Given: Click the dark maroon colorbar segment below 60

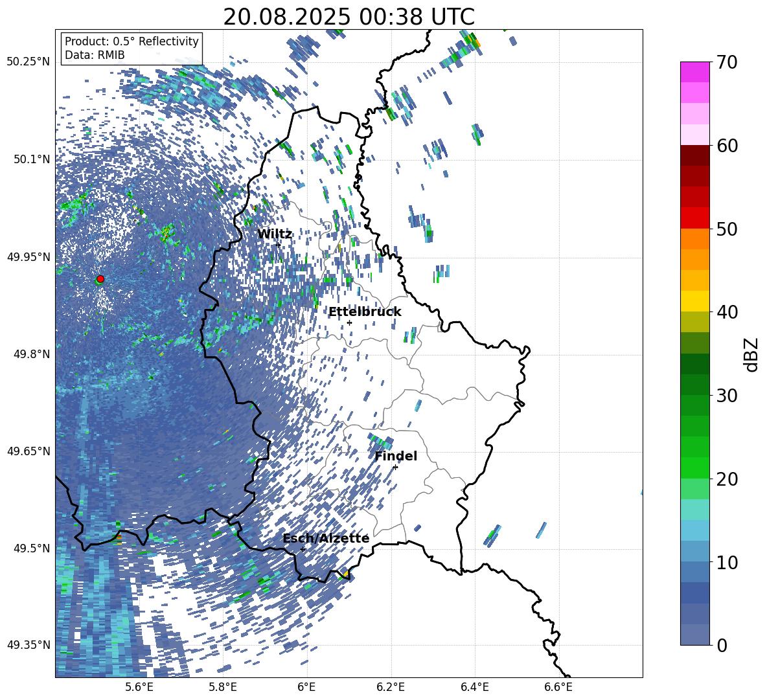Looking at the screenshot, I should [x=695, y=155].
